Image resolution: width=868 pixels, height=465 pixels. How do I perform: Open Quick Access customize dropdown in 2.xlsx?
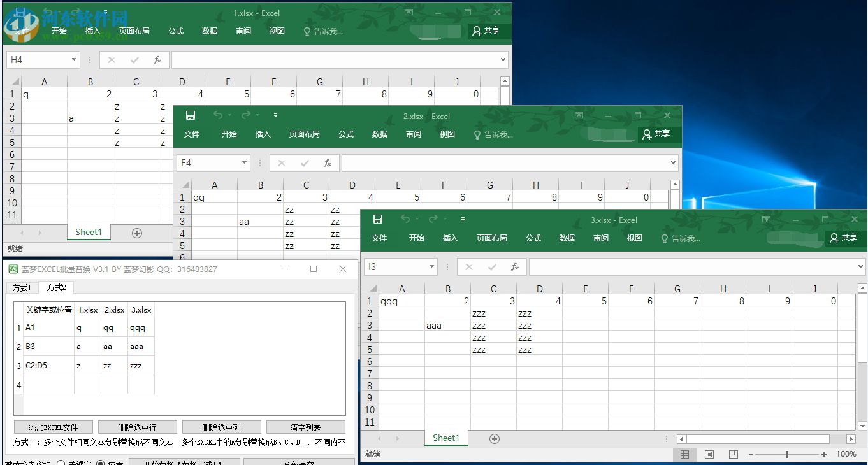coord(275,115)
